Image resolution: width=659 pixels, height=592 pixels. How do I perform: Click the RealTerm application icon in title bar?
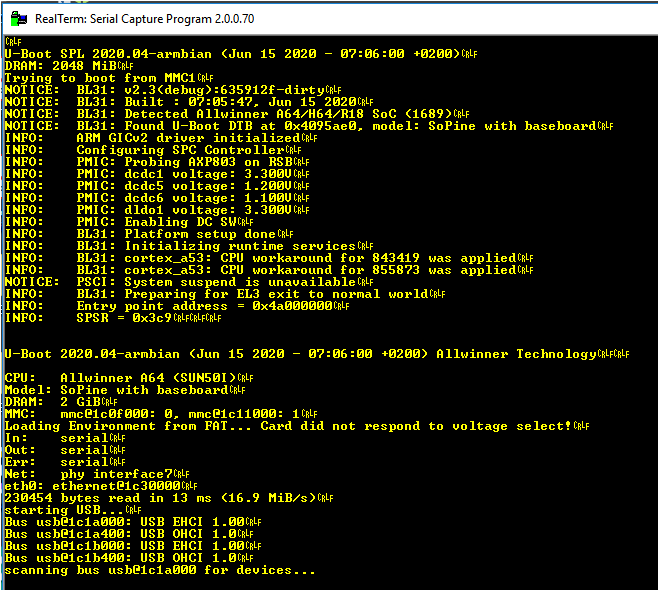tap(18, 18)
